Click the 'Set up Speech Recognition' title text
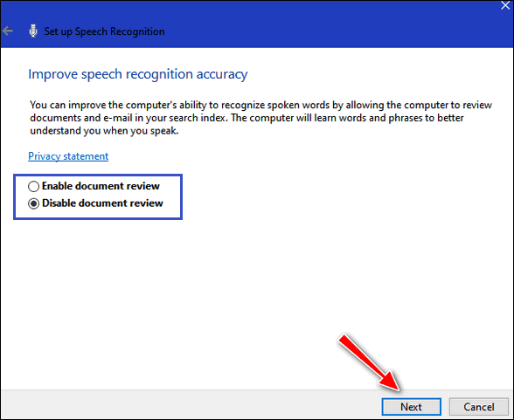Screen dimensions: 514x420 (x=104, y=31)
